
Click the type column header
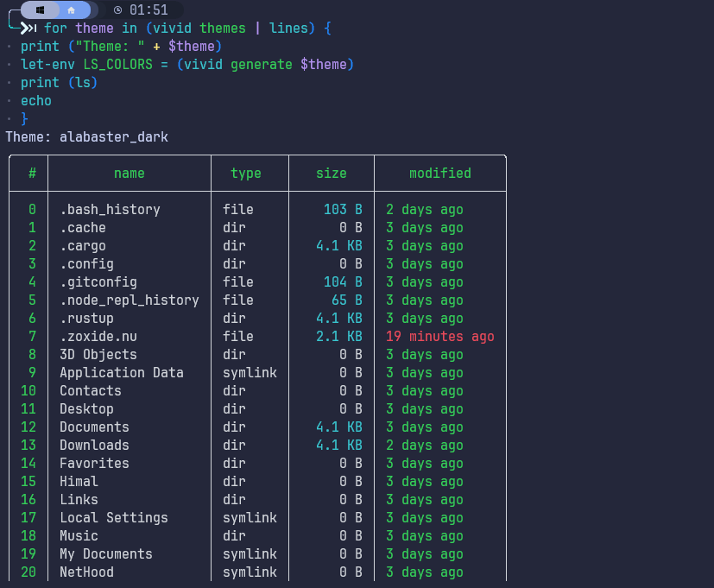tap(249, 173)
